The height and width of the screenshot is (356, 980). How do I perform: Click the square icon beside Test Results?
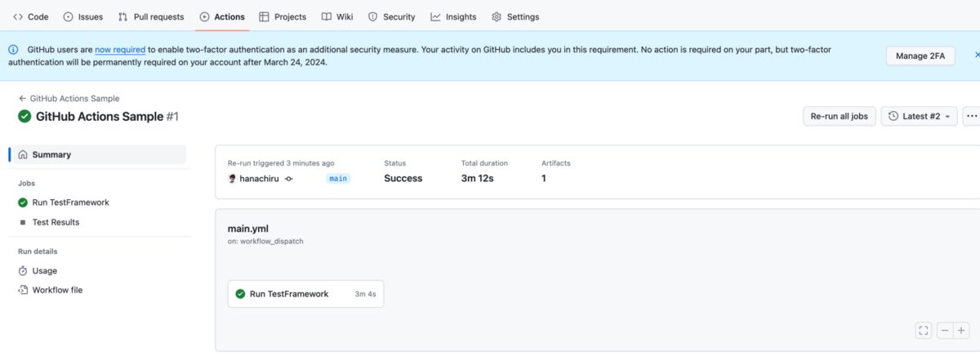pos(23,222)
